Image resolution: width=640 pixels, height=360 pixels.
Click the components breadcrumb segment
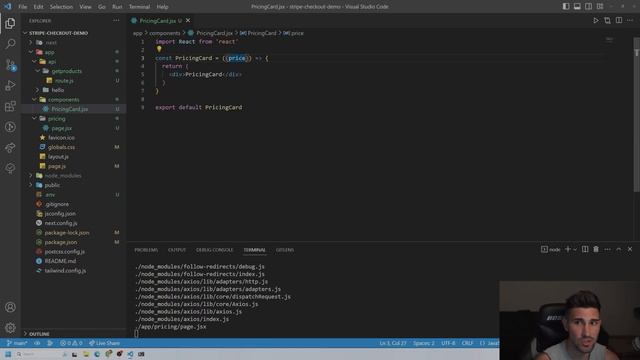[x=164, y=33]
